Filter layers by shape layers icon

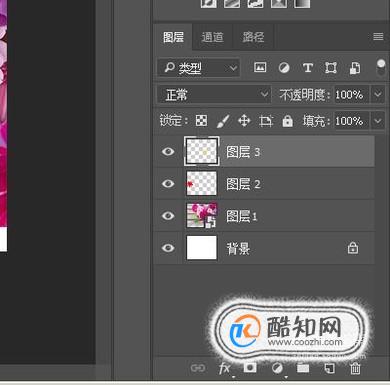[x=330, y=68]
